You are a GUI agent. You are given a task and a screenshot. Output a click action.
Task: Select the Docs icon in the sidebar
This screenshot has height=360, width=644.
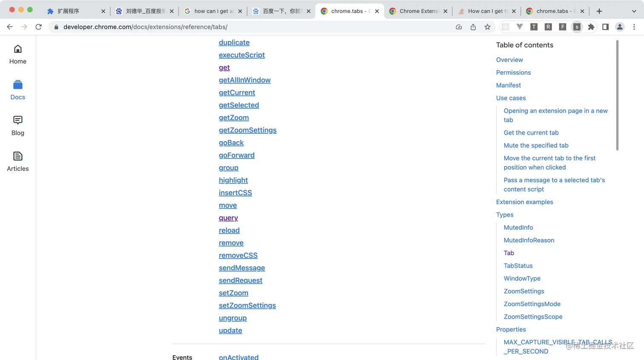point(17,89)
